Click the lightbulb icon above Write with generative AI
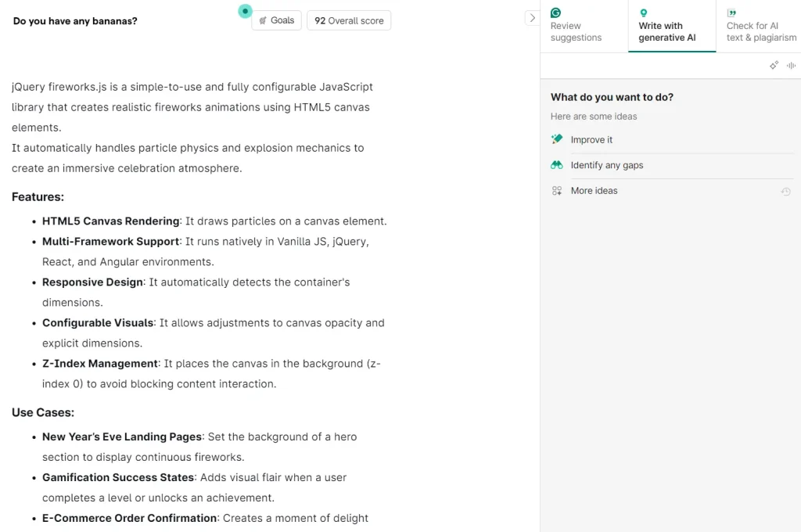The image size is (801, 532). 643,12
